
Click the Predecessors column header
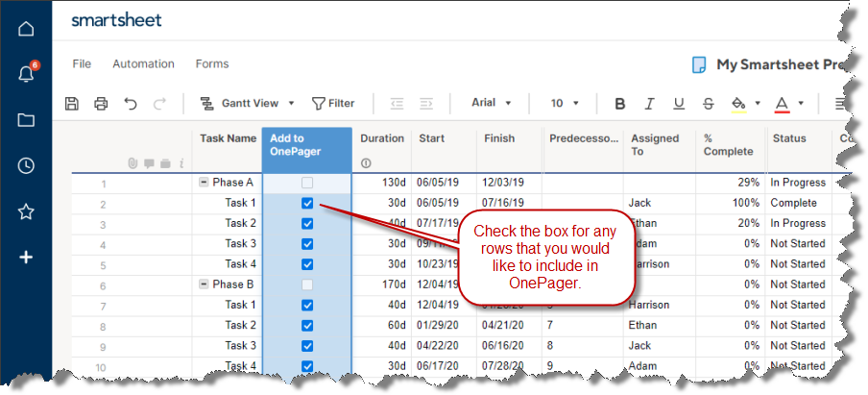583,150
